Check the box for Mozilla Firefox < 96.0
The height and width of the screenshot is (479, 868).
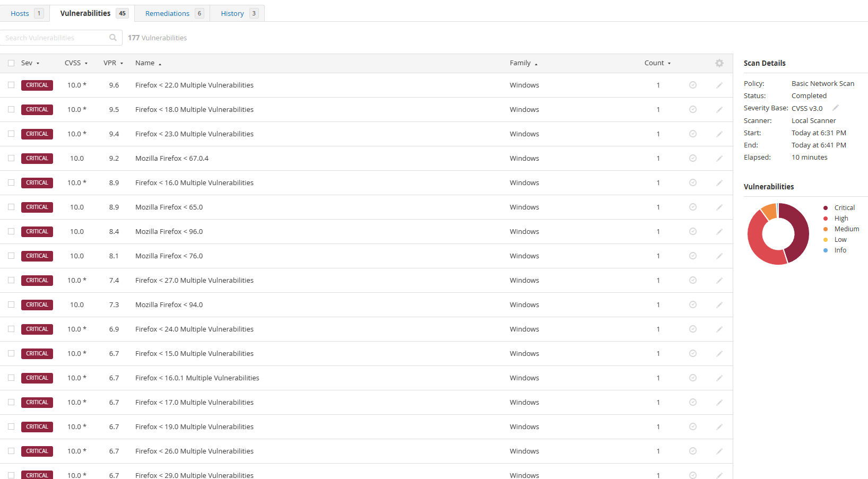(x=11, y=231)
